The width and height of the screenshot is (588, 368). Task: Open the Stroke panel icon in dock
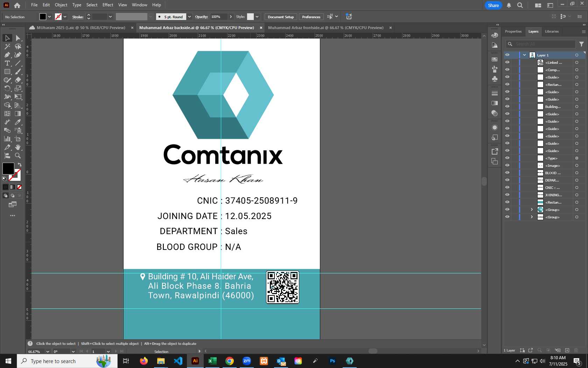495,93
